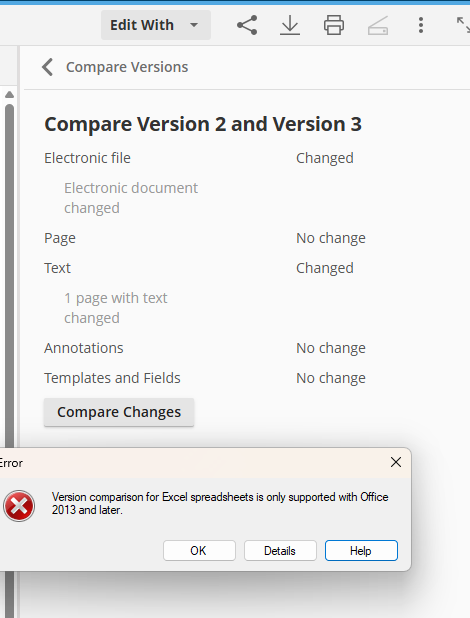Click the print icon
The height and width of the screenshot is (618, 470).
coord(334,25)
